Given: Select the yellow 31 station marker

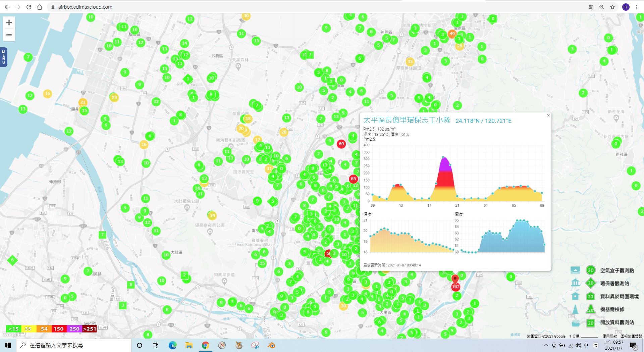Looking at the screenshot, I should (x=269, y=169).
